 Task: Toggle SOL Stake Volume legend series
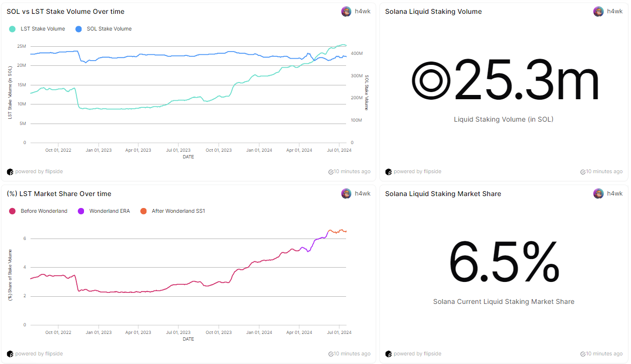109,29
